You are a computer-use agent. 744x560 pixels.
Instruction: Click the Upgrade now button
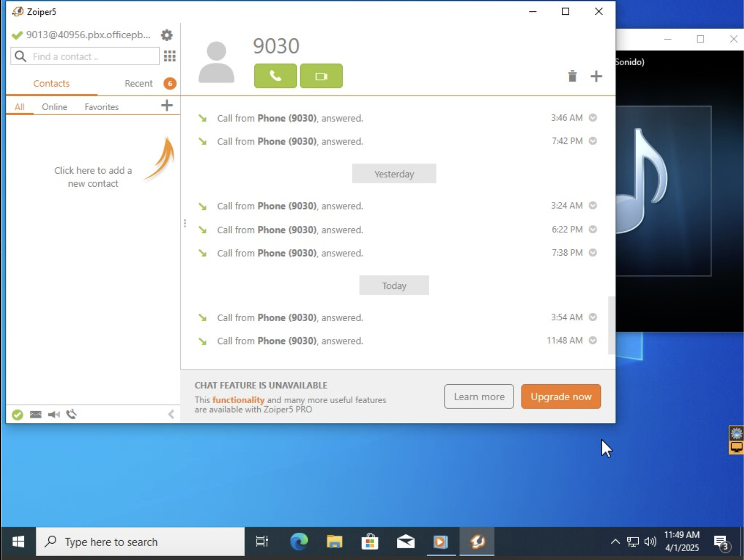pyautogui.click(x=561, y=397)
